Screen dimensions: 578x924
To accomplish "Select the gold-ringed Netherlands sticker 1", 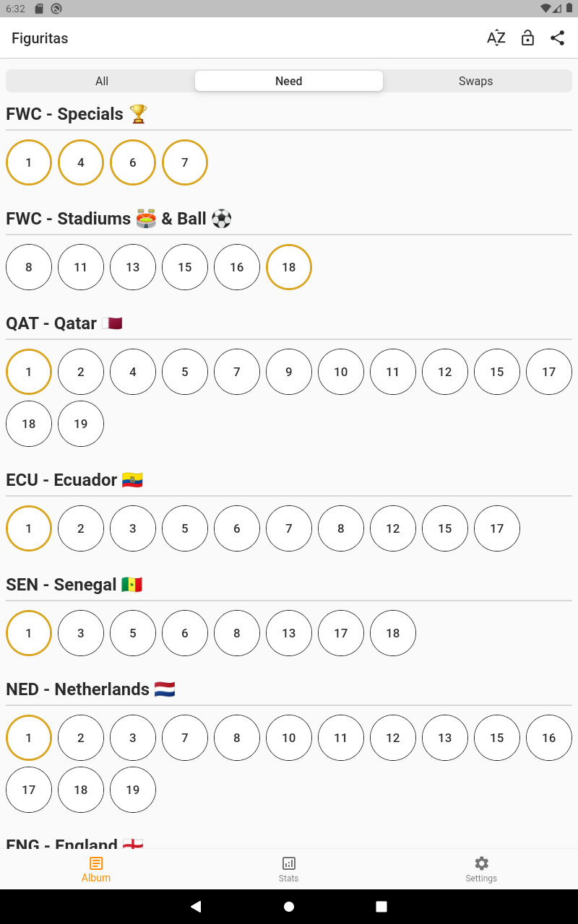I will (29, 738).
